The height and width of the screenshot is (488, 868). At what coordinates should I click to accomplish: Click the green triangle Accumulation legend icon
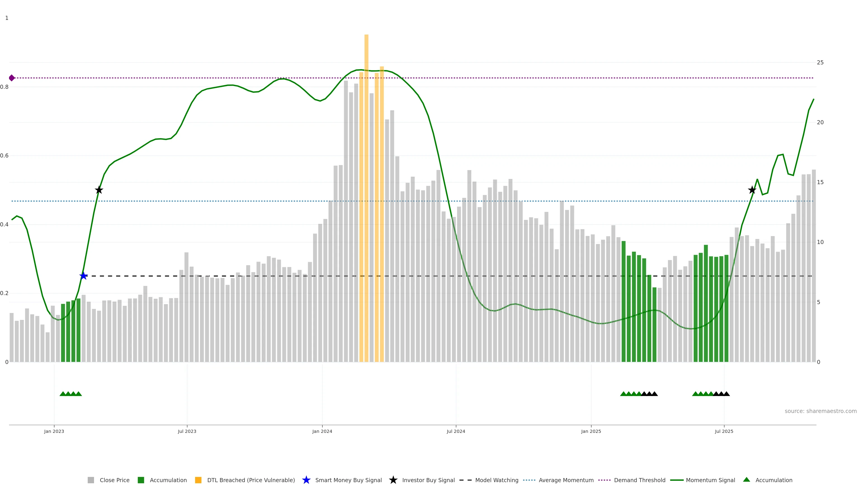pos(747,480)
